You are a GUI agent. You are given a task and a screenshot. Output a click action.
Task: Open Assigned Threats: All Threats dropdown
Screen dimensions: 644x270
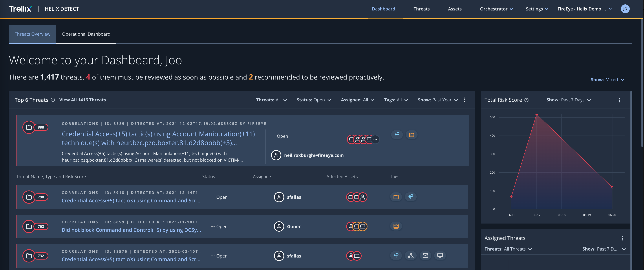508,249
